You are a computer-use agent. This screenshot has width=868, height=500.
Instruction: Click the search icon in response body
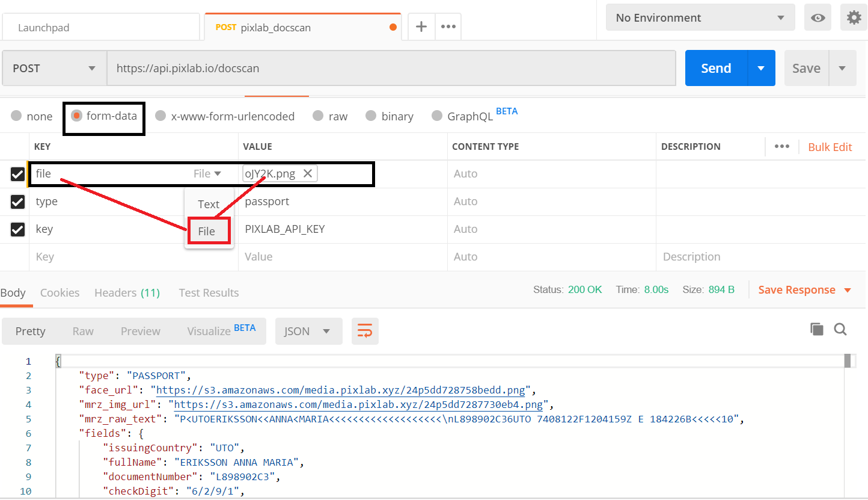point(840,329)
